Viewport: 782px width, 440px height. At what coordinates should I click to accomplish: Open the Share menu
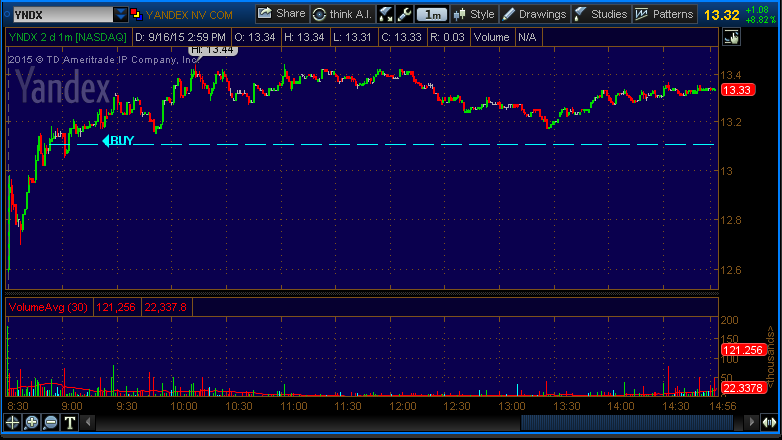coord(282,14)
